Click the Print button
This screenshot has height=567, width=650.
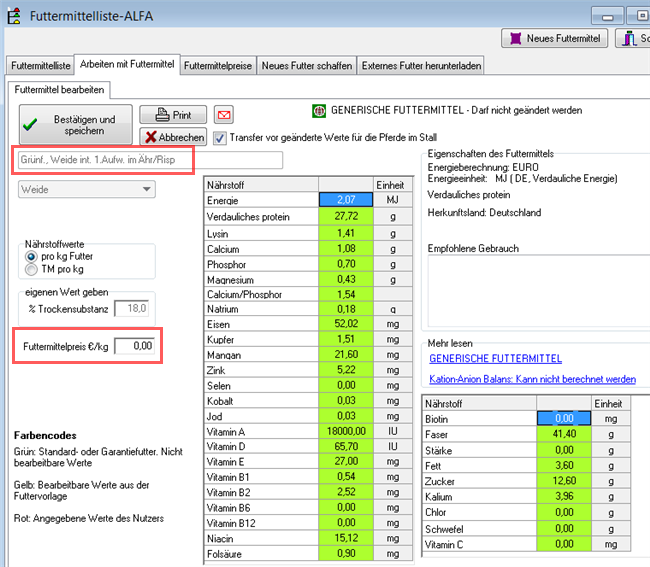(173, 115)
